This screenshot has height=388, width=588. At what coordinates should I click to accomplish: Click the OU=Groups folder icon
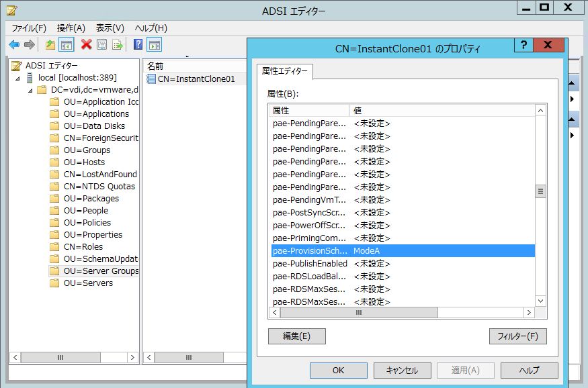pos(54,150)
